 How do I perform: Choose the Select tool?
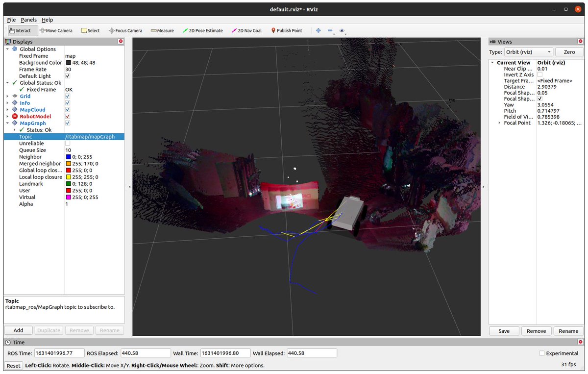click(x=90, y=30)
